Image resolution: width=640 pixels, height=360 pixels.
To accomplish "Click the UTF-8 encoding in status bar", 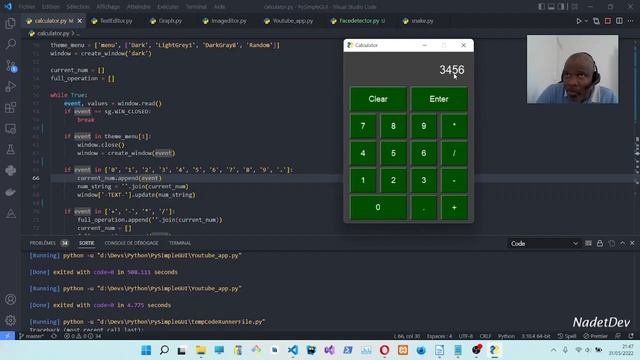I will (x=466, y=336).
